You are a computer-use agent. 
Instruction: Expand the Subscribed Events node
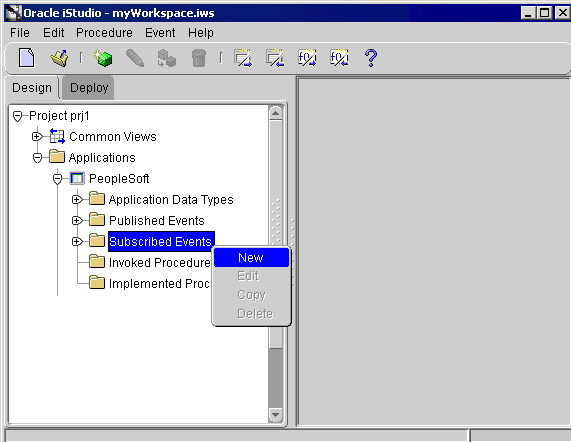[x=76, y=242]
